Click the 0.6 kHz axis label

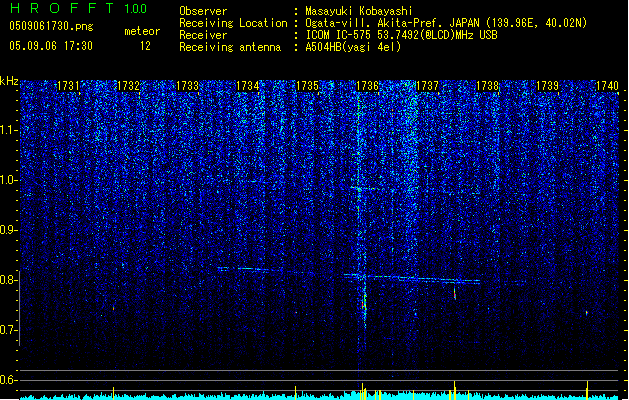[x=9, y=380]
